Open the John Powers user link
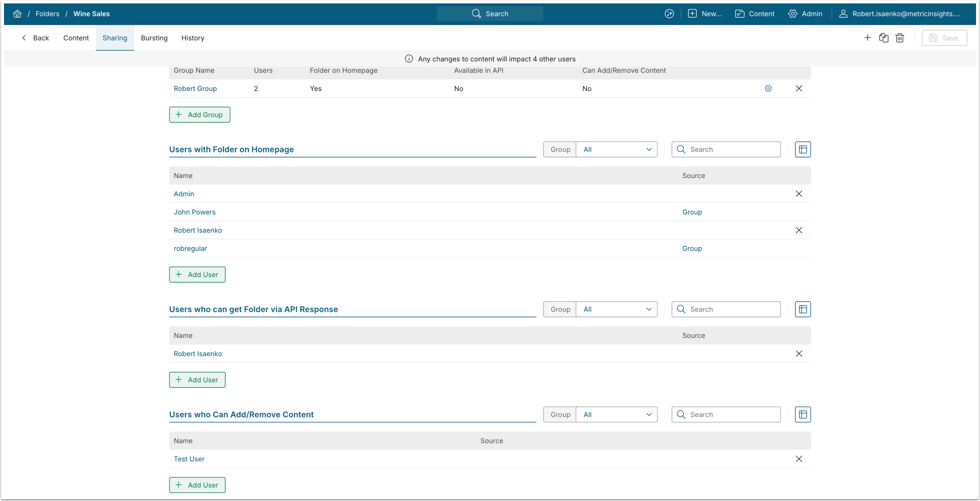Viewport: 980px width, 501px height. click(195, 212)
